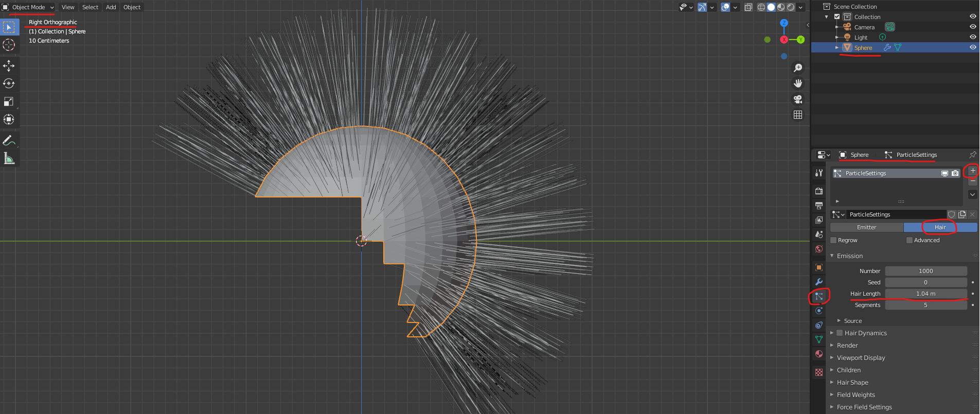Open the Particles properties tab

click(x=819, y=296)
